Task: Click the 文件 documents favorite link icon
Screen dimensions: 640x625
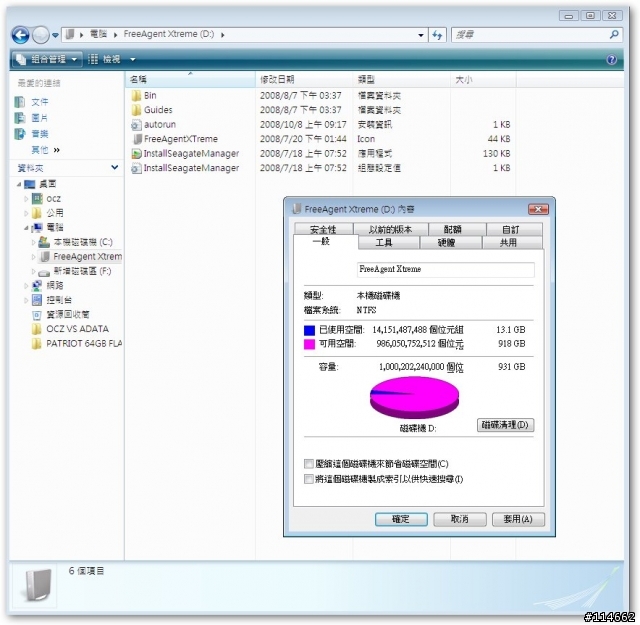Action: pos(20,102)
